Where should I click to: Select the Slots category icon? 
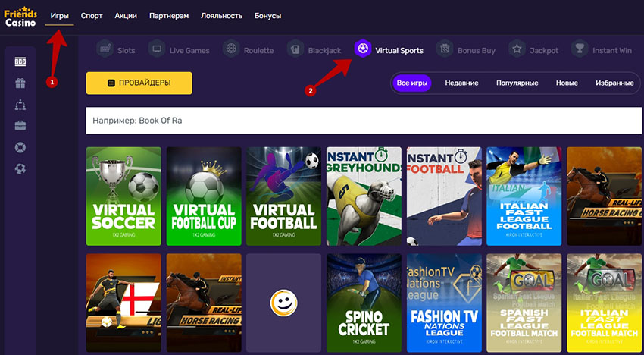pos(105,49)
